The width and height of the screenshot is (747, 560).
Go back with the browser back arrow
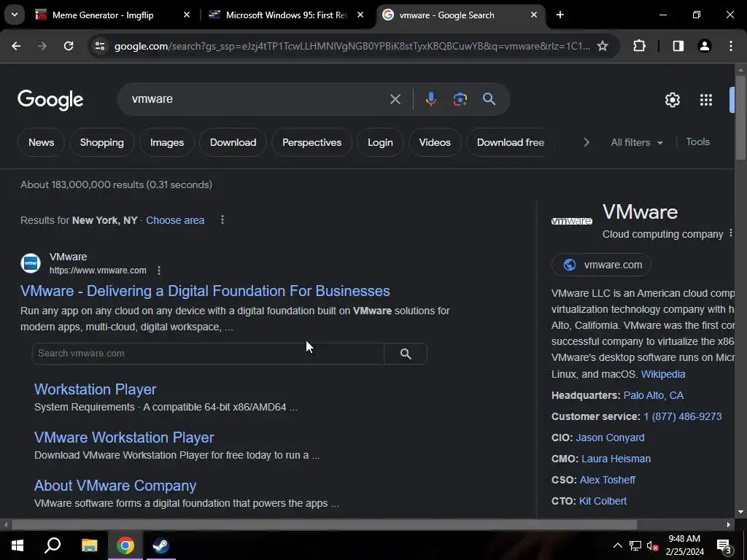[16, 46]
